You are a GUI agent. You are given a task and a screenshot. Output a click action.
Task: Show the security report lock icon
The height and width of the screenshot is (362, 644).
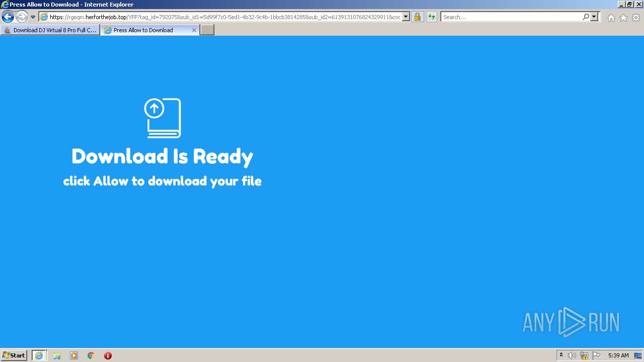417,17
